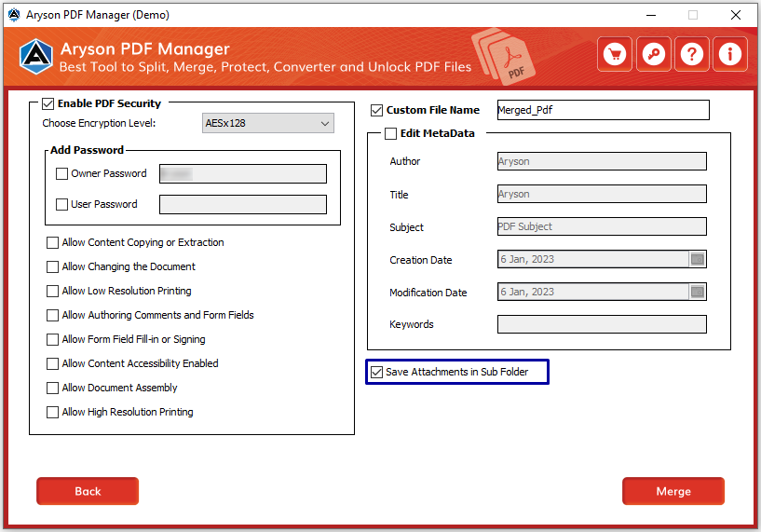Click the Owner Password input field
This screenshot has height=532, width=761.
[x=243, y=174]
